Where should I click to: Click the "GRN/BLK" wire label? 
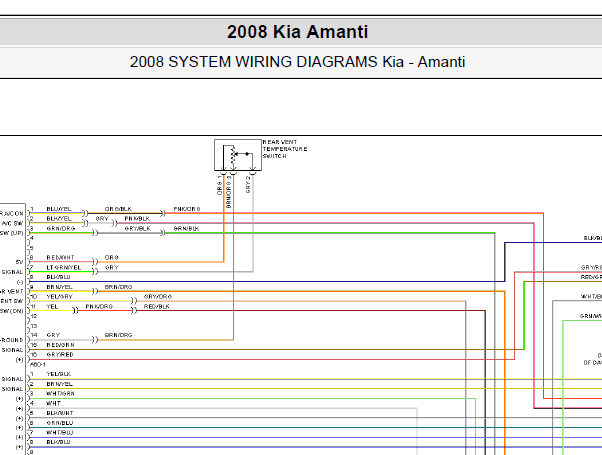tap(186, 228)
